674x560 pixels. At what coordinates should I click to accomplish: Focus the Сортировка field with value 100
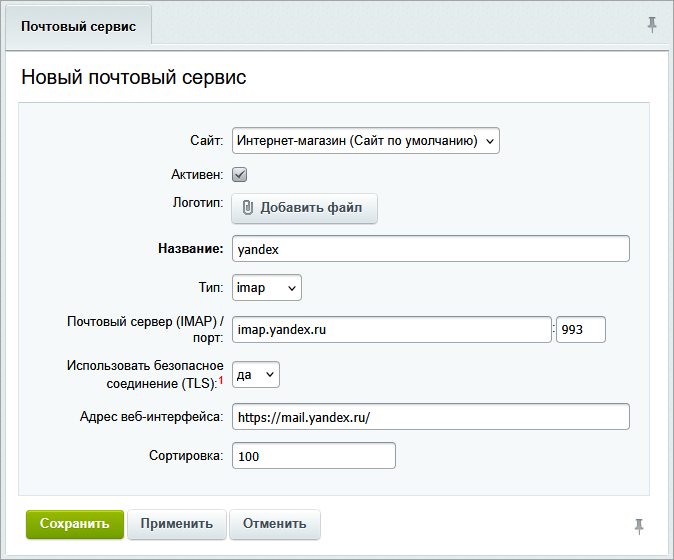[314, 456]
